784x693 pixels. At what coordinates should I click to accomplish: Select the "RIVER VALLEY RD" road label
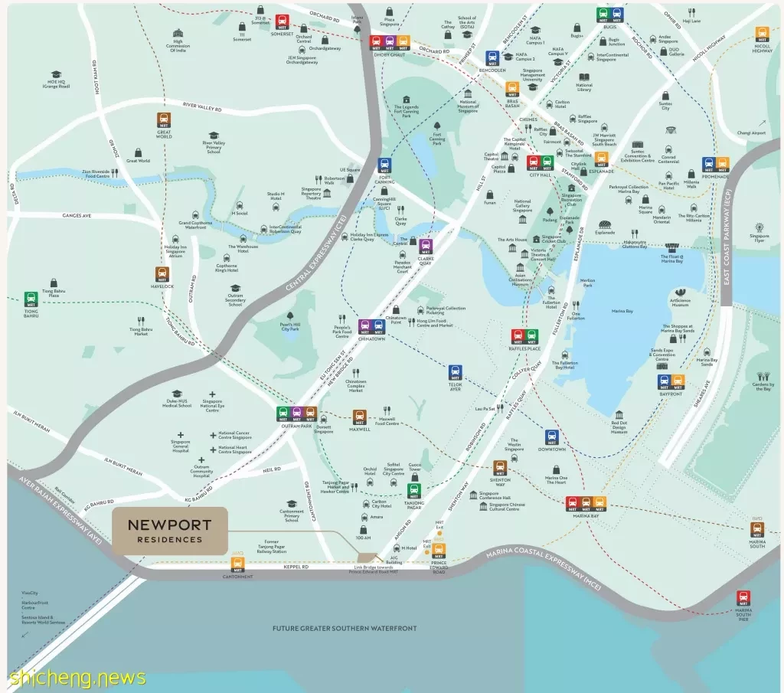tap(202, 106)
